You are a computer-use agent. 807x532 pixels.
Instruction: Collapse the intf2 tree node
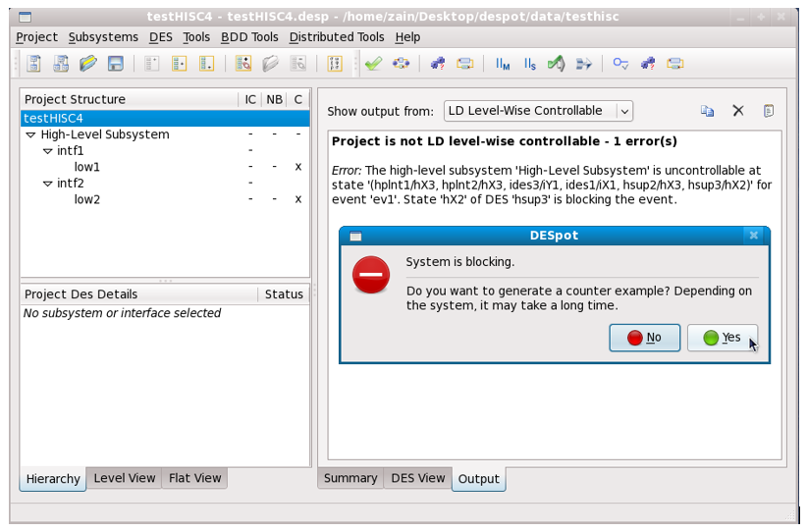point(47,184)
